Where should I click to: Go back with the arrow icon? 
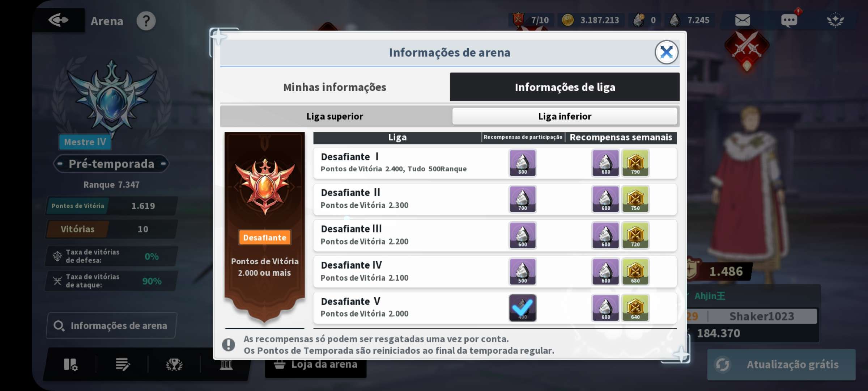[58, 20]
